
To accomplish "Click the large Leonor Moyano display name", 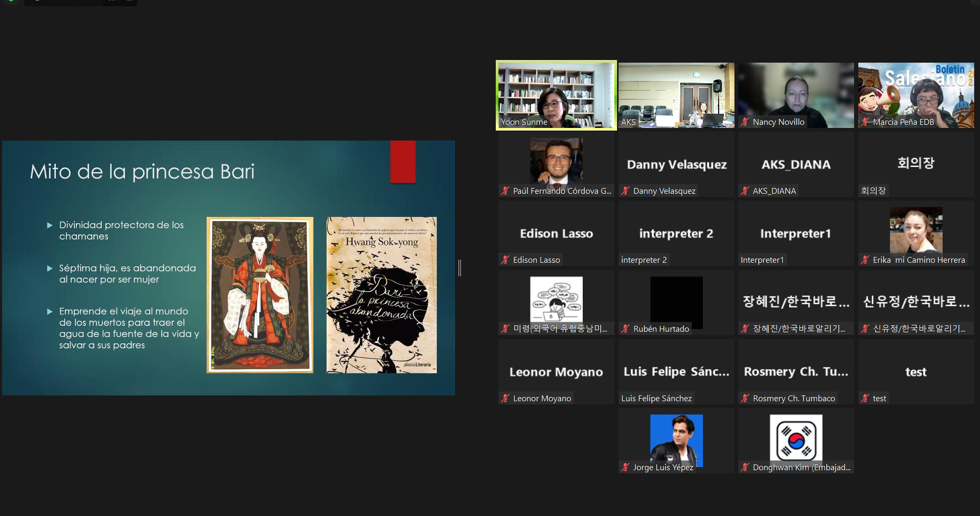I will 556,372.
